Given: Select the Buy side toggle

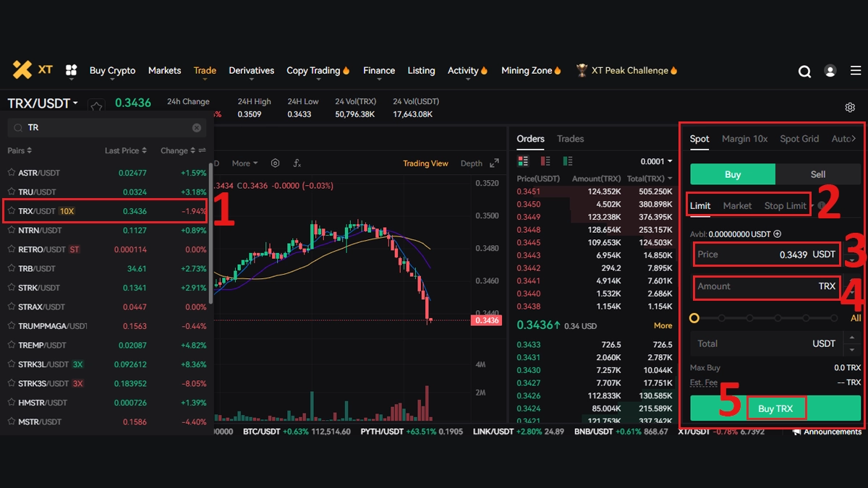Looking at the screenshot, I should pos(733,174).
